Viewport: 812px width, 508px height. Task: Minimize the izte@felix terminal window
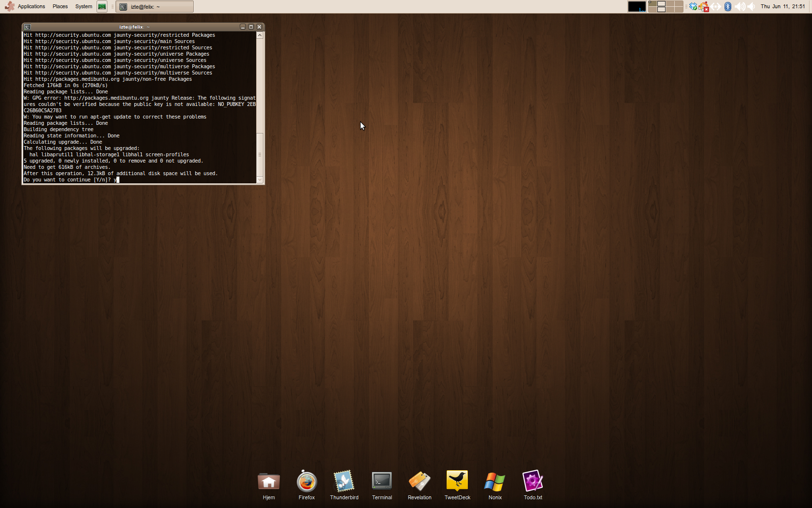pyautogui.click(x=243, y=27)
